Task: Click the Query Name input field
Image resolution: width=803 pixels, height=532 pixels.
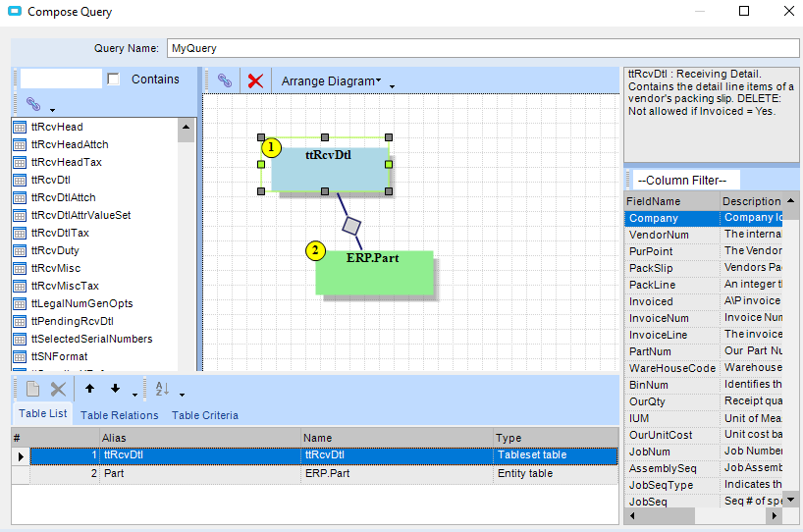Action: pyautogui.click(x=482, y=48)
